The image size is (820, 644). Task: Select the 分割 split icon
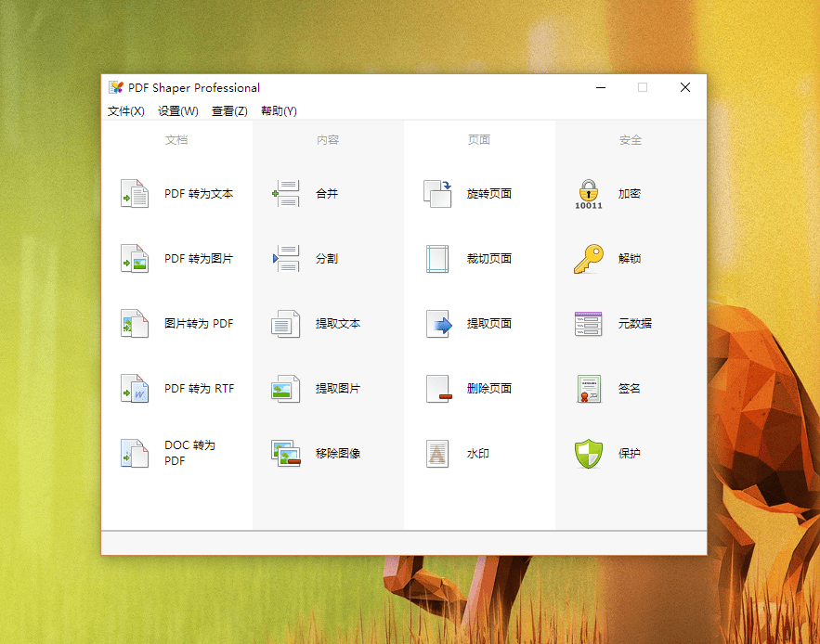(x=286, y=258)
